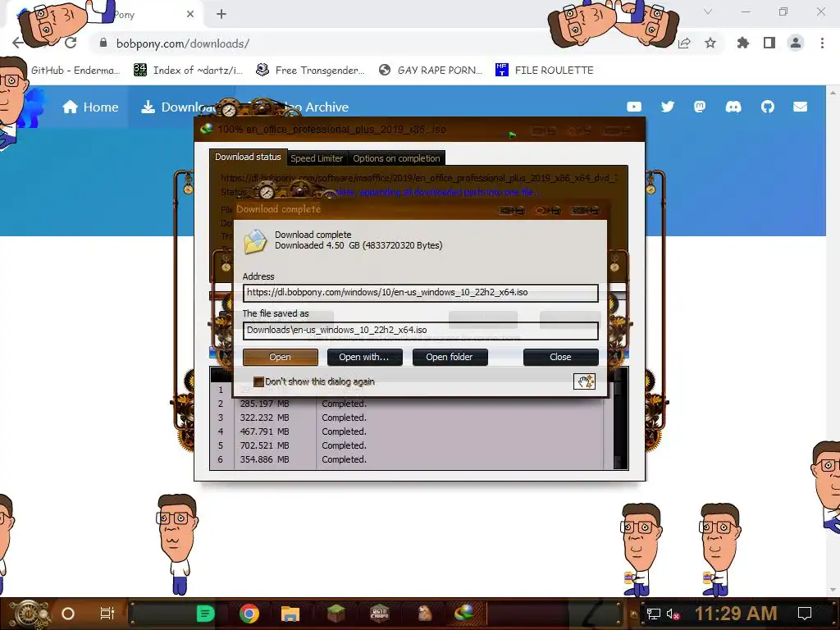Open the site's Discord icon
840x630 pixels.
tap(733, 107)
